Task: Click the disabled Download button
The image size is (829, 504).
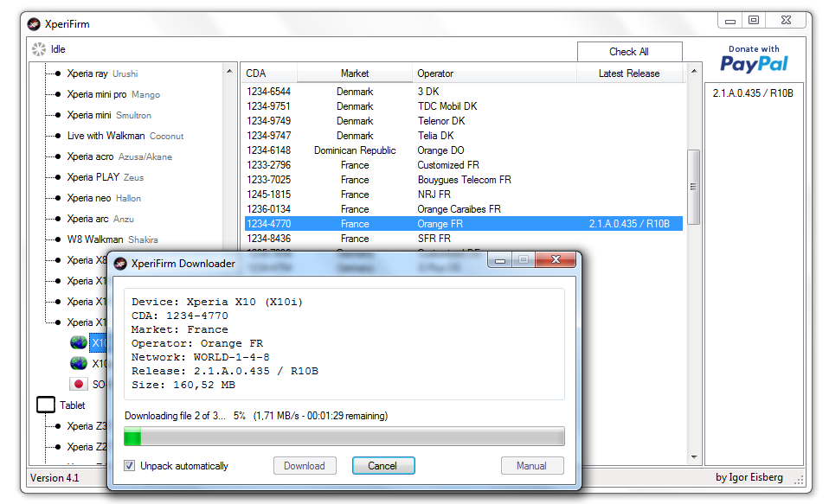Action: click(305, 465)
